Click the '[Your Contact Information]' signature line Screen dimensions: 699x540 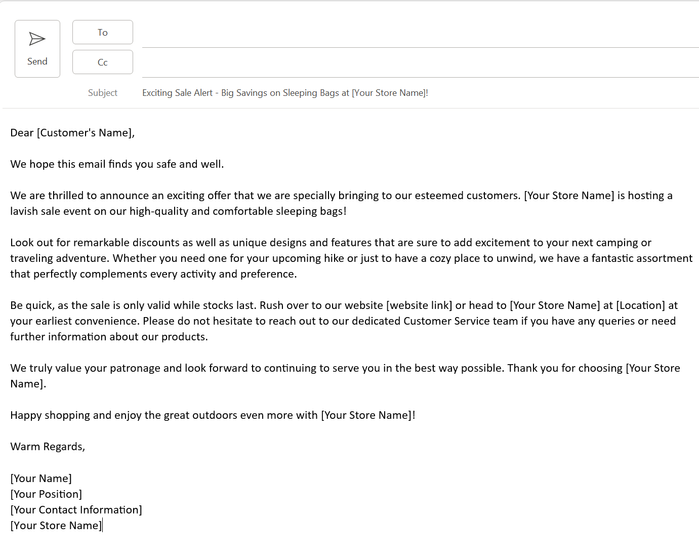pos(76,510)
